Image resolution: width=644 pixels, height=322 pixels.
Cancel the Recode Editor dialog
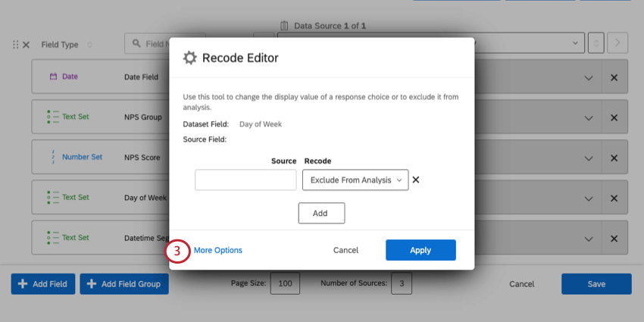345,250
